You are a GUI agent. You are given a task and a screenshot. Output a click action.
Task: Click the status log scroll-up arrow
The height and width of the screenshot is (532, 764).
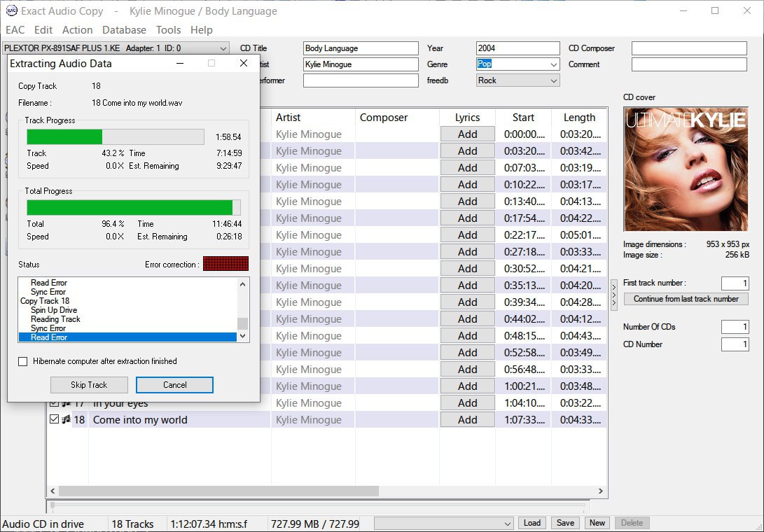pos(243,284)
